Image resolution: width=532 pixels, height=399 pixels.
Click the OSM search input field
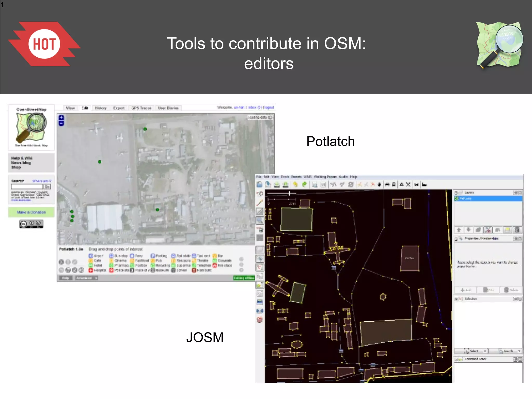click(27, 187)
